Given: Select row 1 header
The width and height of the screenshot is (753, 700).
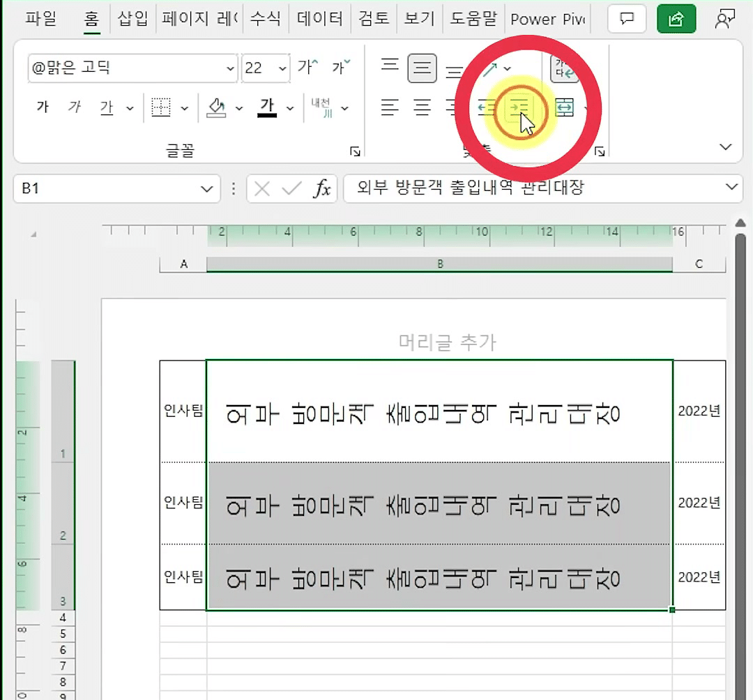Looking at the screenshot, I should tap(63, 411).
